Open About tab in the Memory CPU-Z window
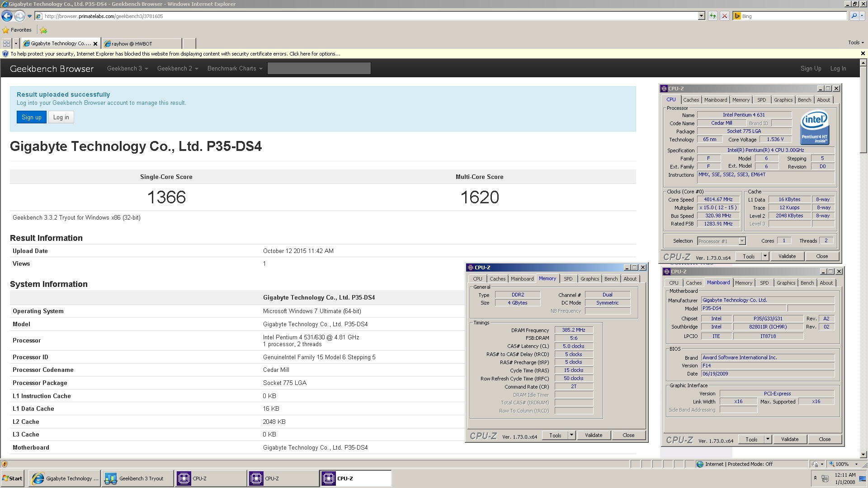Screen dimensions: 868x488 click(x=630, y=279)
